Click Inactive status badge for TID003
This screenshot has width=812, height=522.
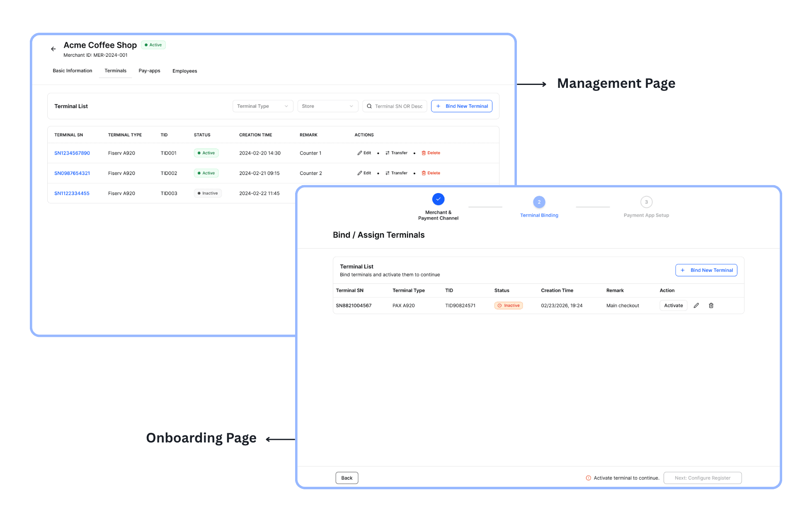[208, 193]
